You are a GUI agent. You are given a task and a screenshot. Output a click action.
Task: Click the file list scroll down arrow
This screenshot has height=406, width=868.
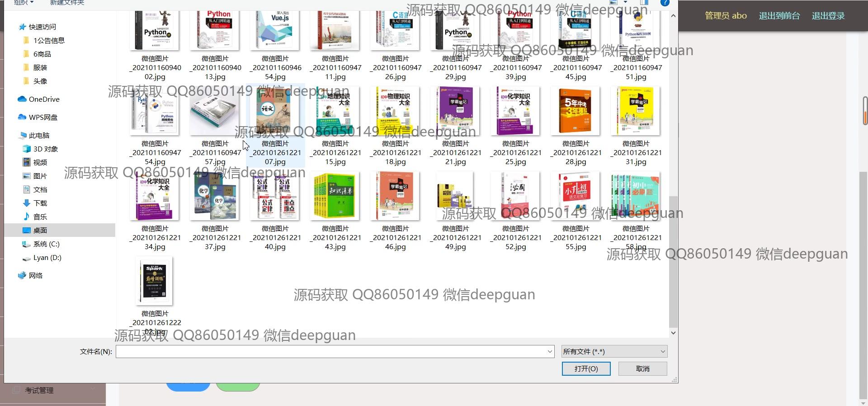click(x=673, y=333)
